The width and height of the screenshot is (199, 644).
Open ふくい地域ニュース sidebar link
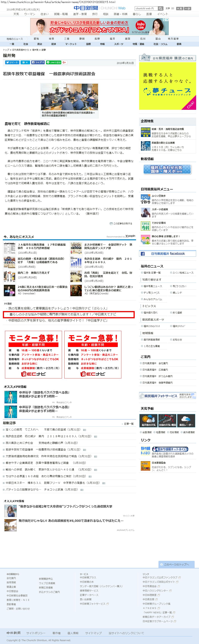point(183,273)
